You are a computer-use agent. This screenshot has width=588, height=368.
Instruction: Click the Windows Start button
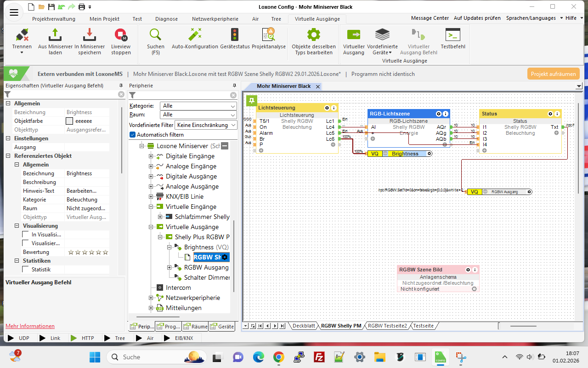(95, 357)
